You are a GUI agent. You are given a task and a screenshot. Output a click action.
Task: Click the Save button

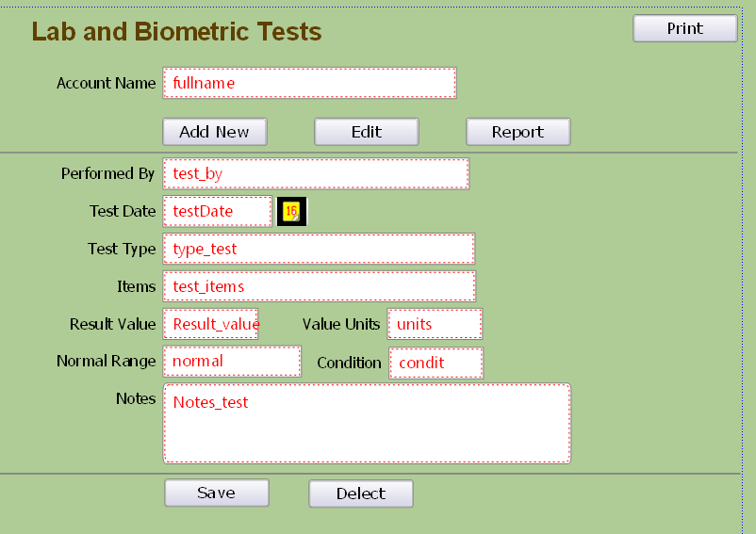[x=217, y=493]
